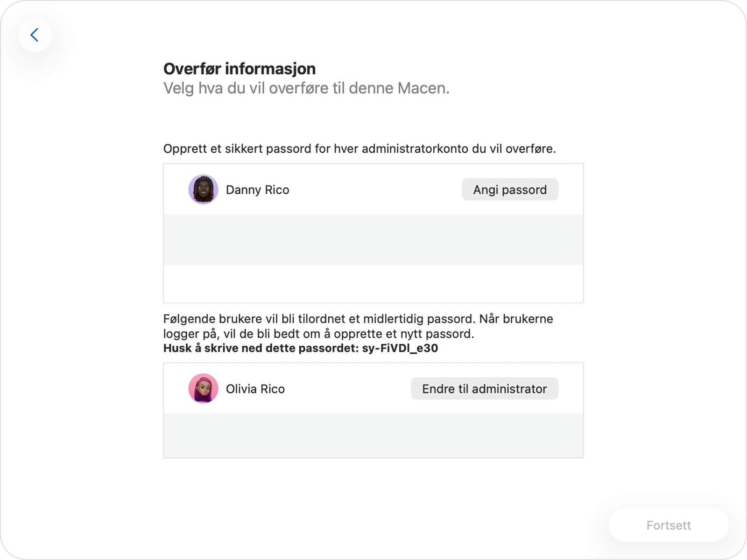Click the administrator password instruction text
Image resolution: width=747 pixels, height=560 pixels.
coord(359,149)
